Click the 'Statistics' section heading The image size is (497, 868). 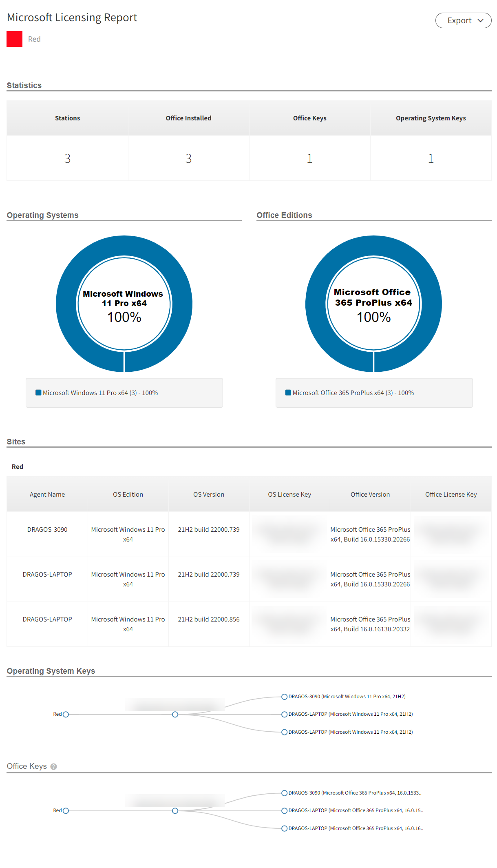click(x=24, y=85)
